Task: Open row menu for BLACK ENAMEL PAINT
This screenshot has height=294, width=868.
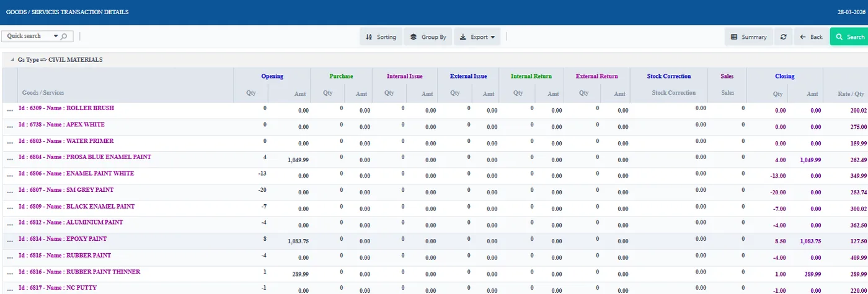Action: pos(9,208)
